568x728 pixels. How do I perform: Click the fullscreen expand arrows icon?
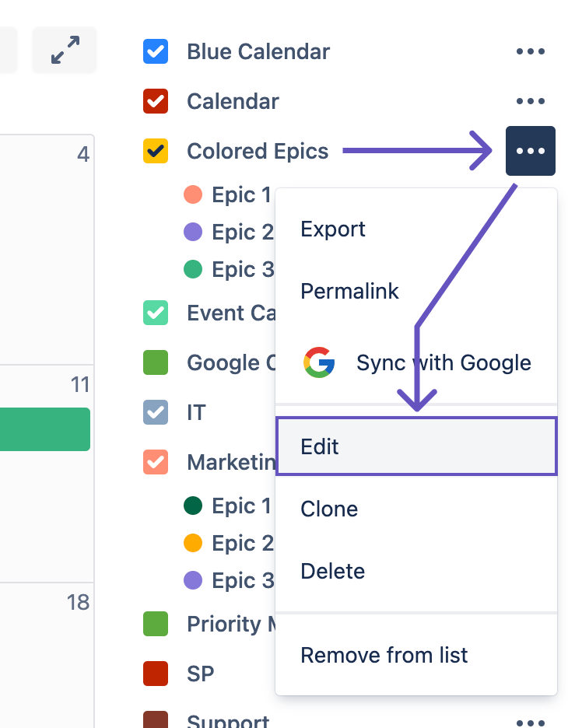tap(65, 51)
